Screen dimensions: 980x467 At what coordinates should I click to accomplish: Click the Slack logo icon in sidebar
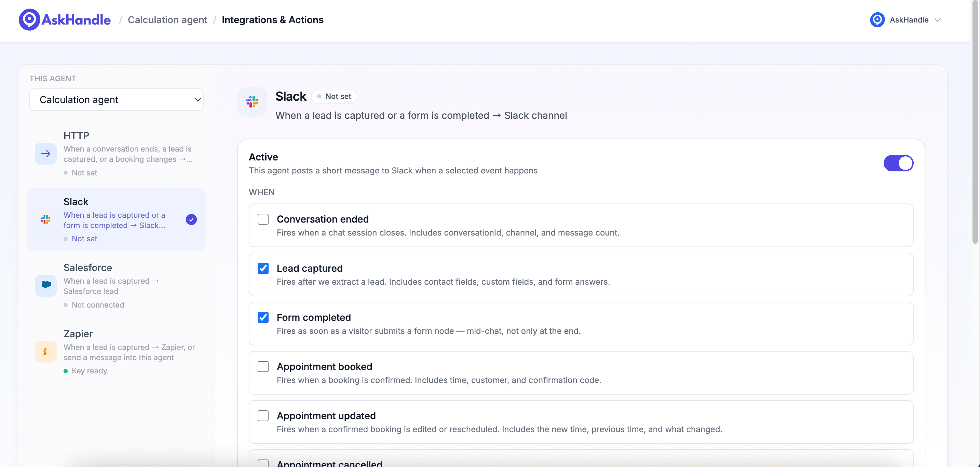[x=46, y=219]
